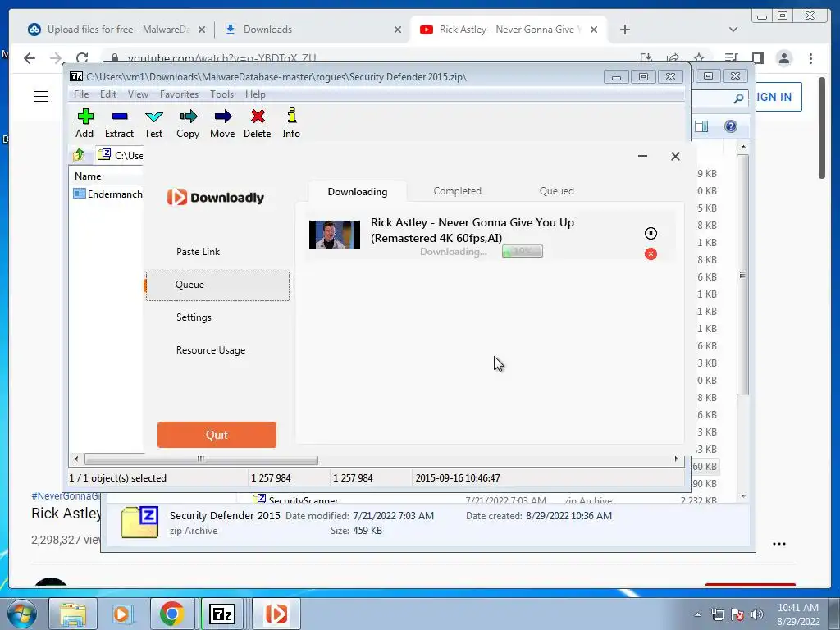This screenshot has width=840, height=630.
Task: Click the Move toolbar icon in 7-Zip
Action: click(x=222, y=123)
